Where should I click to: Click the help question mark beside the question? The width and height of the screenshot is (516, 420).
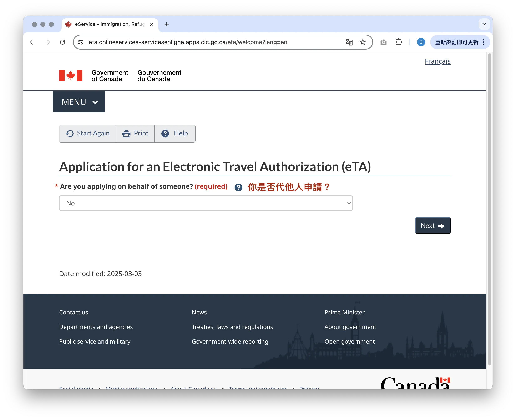238,187
